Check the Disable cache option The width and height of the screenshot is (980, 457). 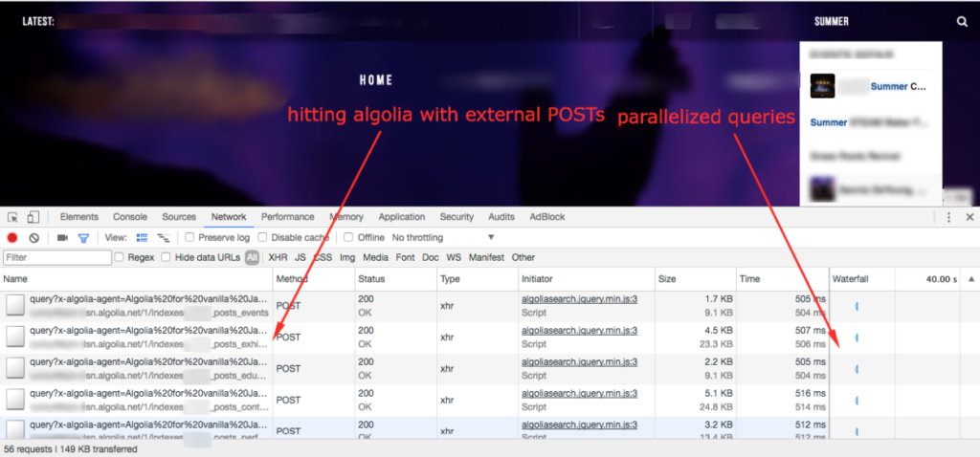click(264, 238)
